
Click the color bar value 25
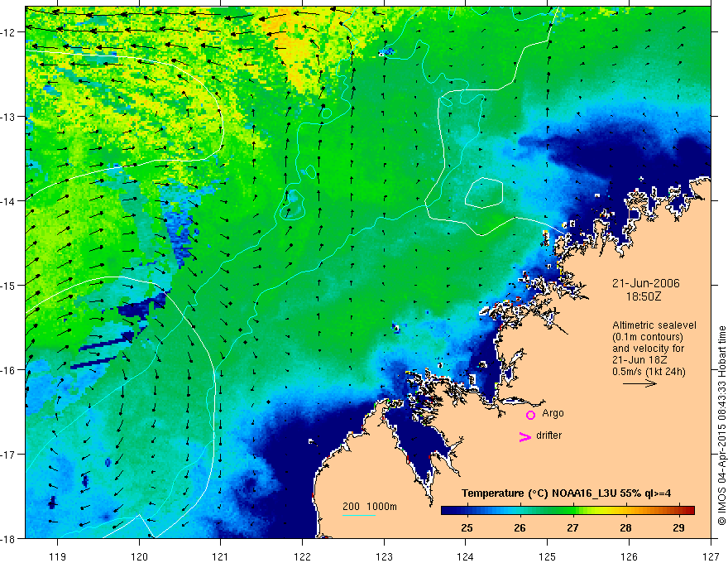pos(467,527)
